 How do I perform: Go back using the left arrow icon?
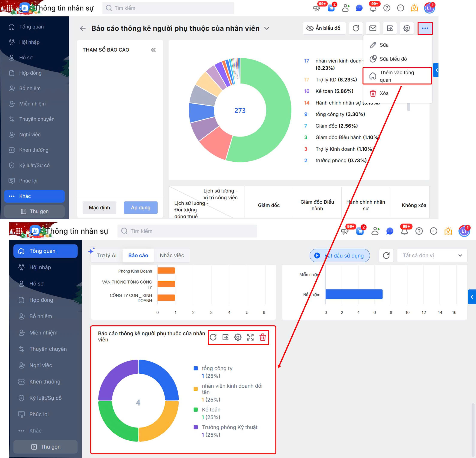tap(83, 28)
